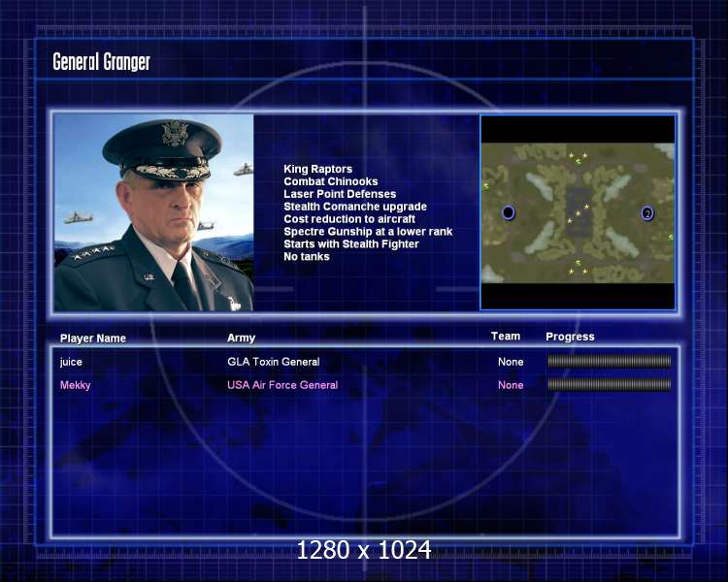Click the Laser Point Defenses line
Viewport: 728px width, 582px height.
[x=340, y=194]
